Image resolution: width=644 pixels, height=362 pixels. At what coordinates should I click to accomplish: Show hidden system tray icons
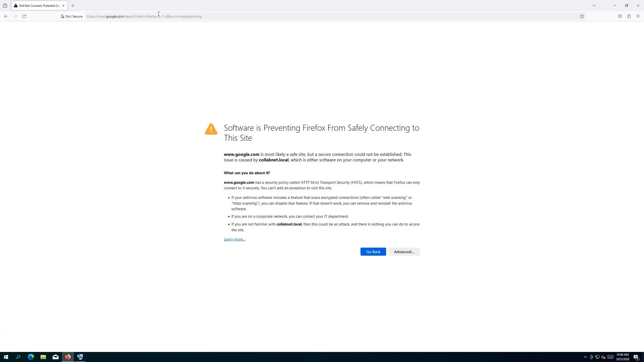(x=585, y=357)
